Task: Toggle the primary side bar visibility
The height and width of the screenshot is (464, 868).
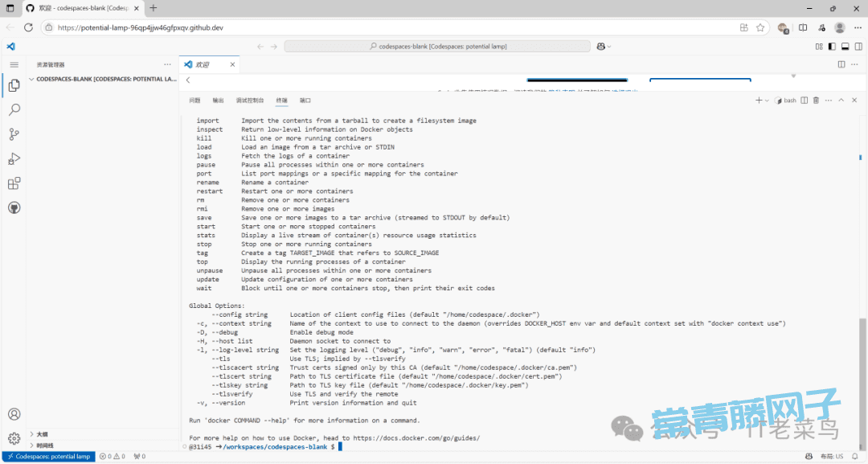Action: click(832, 47)
